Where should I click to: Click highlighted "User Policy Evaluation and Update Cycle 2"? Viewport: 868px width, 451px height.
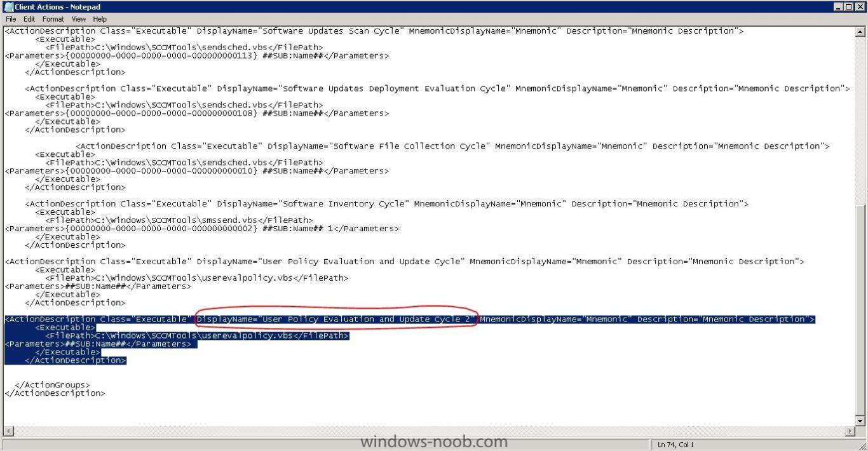[366, 320]
